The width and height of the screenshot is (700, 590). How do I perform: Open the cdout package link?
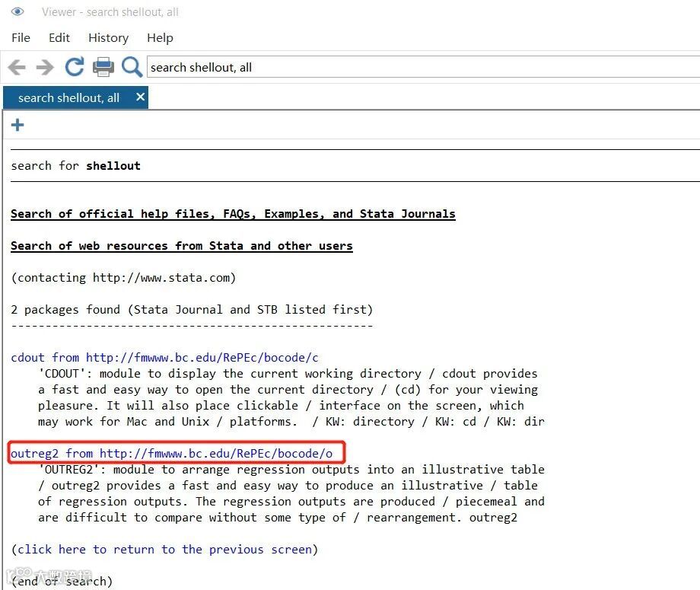pyautogui.click(x=165, y=358)
